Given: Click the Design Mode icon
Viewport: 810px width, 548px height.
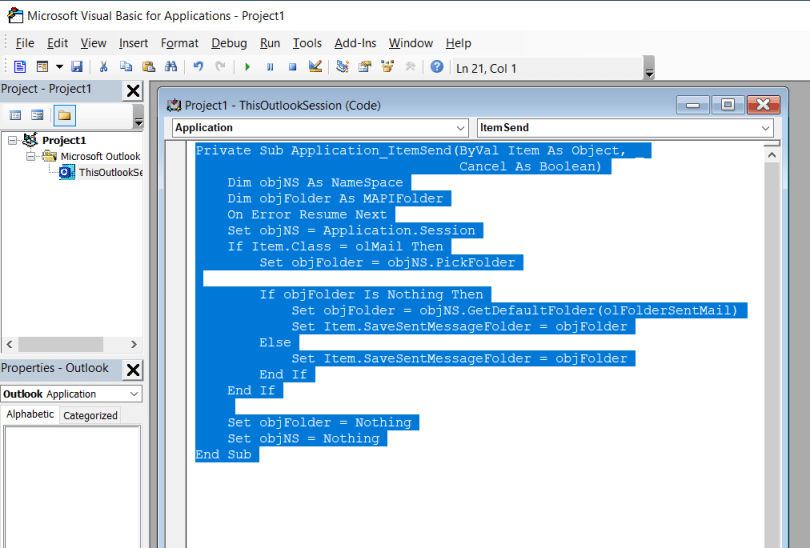Looking at the screenshot, I should (315, 67).
